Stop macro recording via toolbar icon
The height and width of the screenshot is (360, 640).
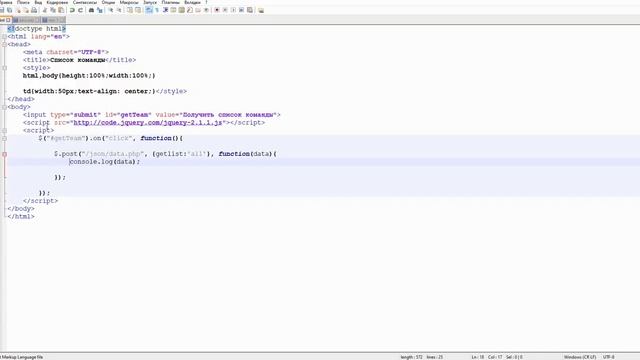pyautogui.click(x=225, y=10)
